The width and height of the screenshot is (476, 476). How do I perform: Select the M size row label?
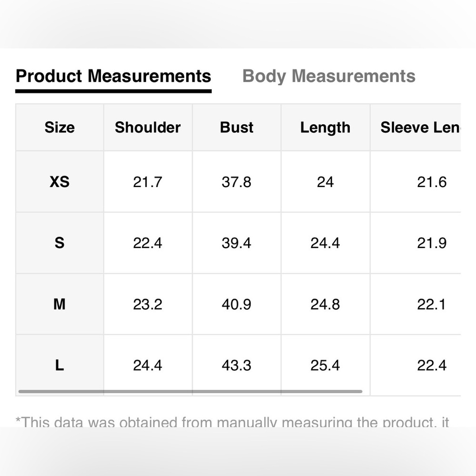tap(59, 304)
